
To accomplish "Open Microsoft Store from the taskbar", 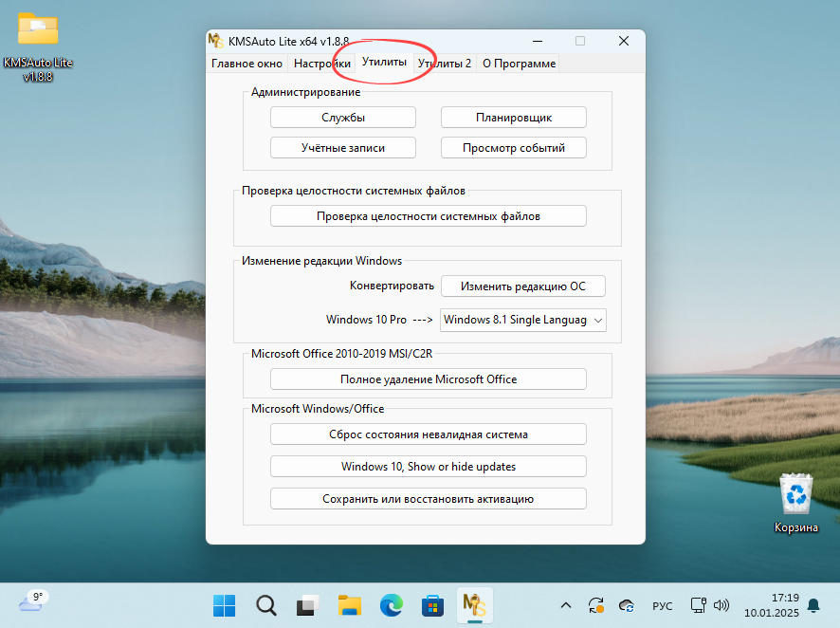I will point(431,605).
